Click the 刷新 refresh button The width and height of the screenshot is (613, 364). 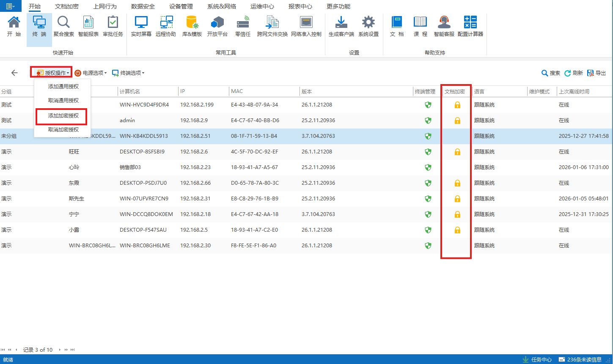[574, 73]
